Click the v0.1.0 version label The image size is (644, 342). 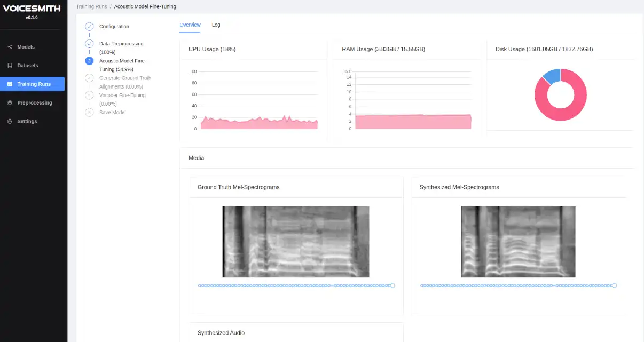(x=32, y=18)
